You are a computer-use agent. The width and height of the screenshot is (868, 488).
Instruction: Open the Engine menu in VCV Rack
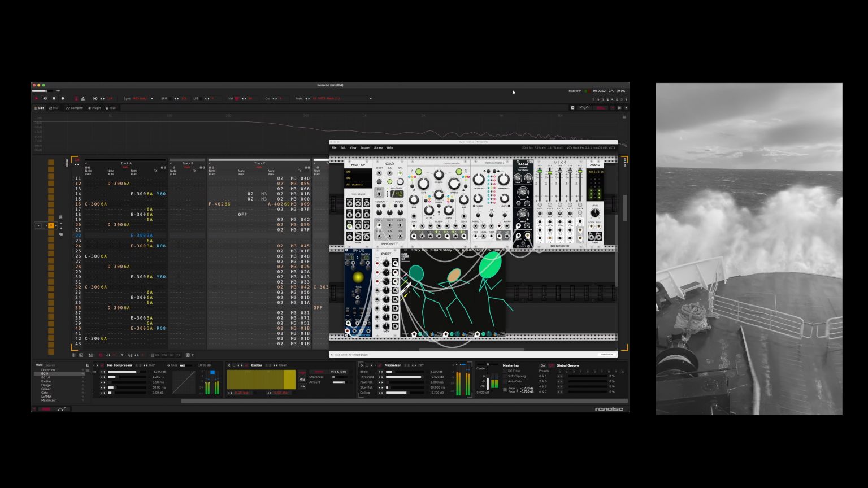pos(365,147)
